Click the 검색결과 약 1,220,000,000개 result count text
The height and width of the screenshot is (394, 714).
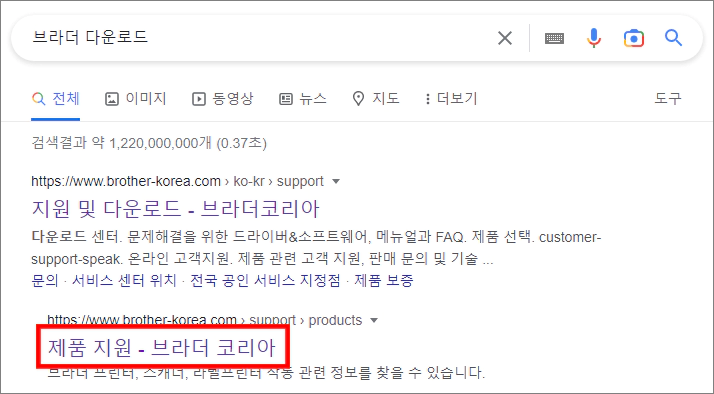coord(149,143)
